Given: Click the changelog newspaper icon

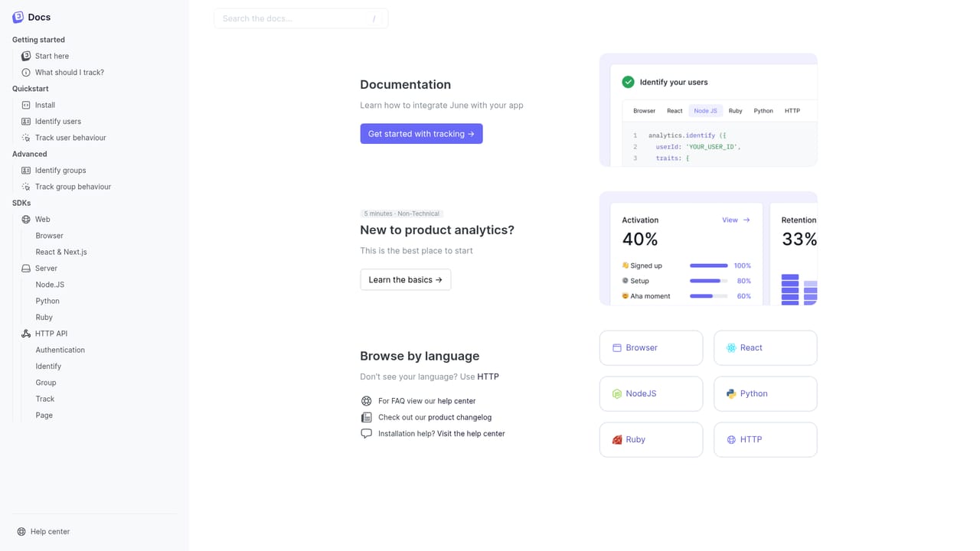Looking at the screenshot, I should click(x=366, y=417).
